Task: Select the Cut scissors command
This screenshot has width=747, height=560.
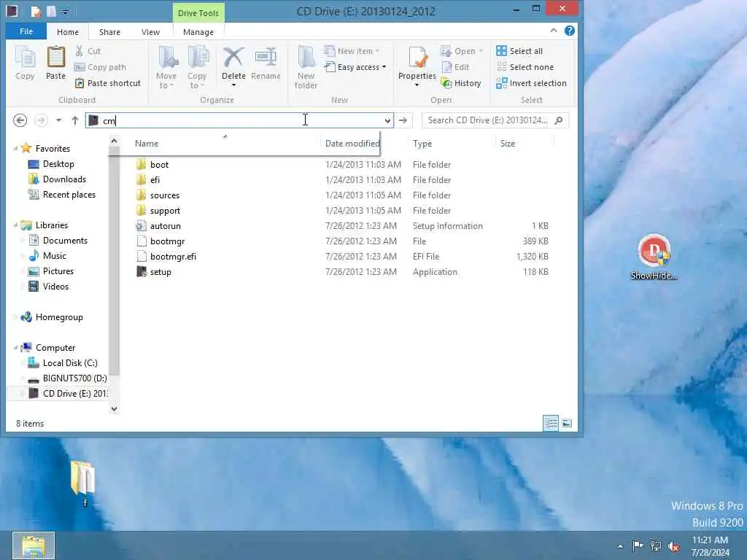Action: pos(88,51)
